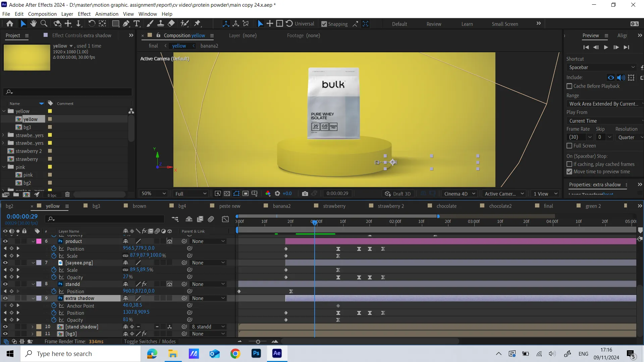Image resolution: width=644 pixels, height=362 pixels.
Task: Open the Cinema 4D renderer dropdown
Action: click(x=460, y=194)
